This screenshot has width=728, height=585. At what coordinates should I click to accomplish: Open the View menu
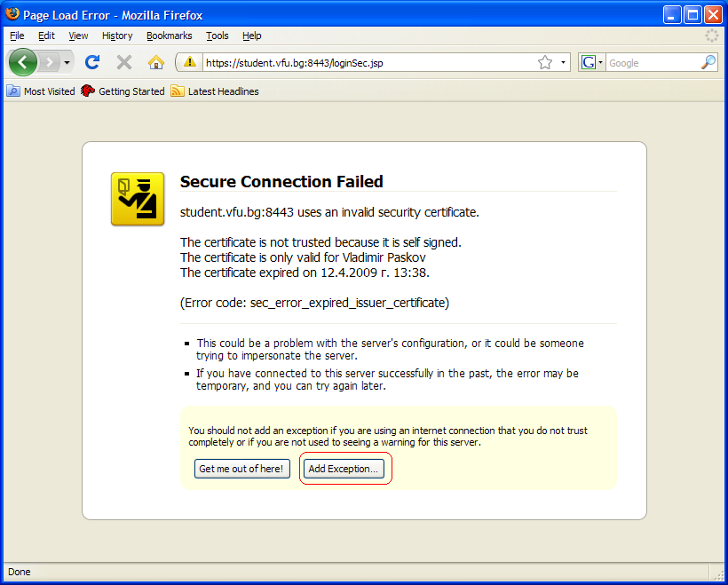tap(78, 36)
